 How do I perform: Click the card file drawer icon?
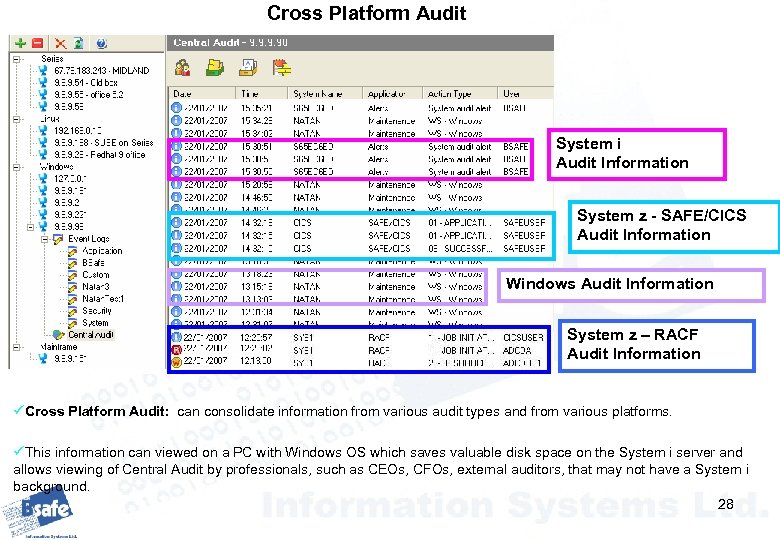248,68
